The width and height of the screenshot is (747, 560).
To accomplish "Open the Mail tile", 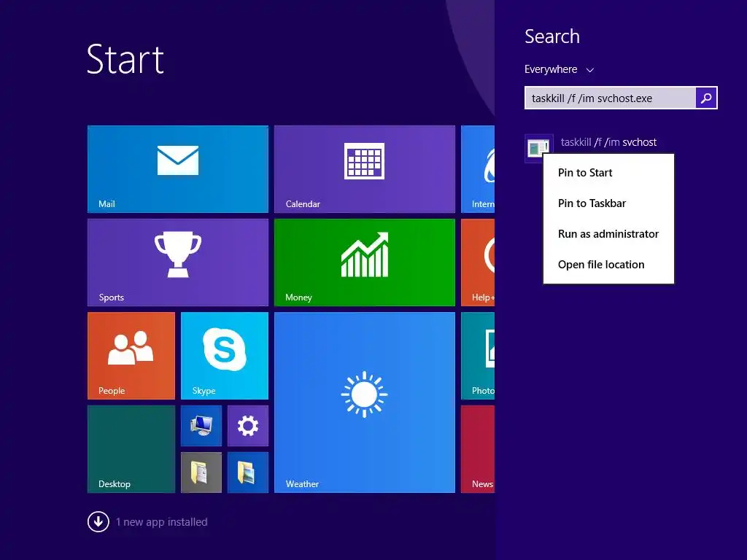I will 178,169.
